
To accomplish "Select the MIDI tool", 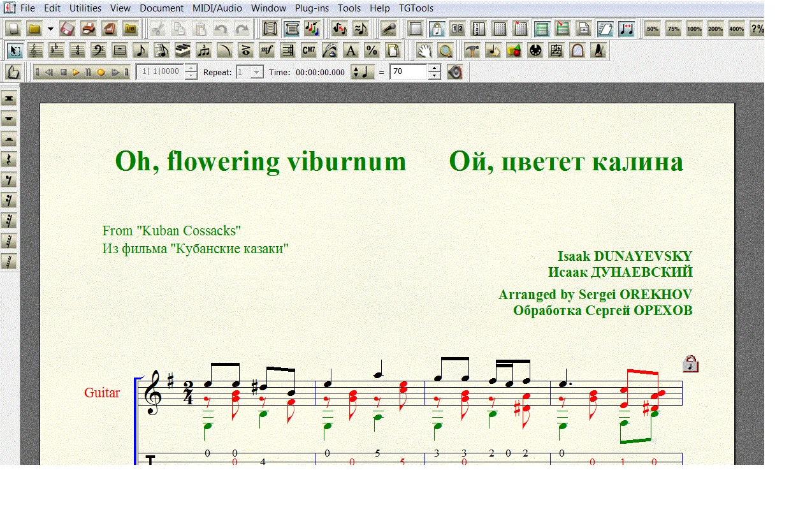I will coord(535,50).
